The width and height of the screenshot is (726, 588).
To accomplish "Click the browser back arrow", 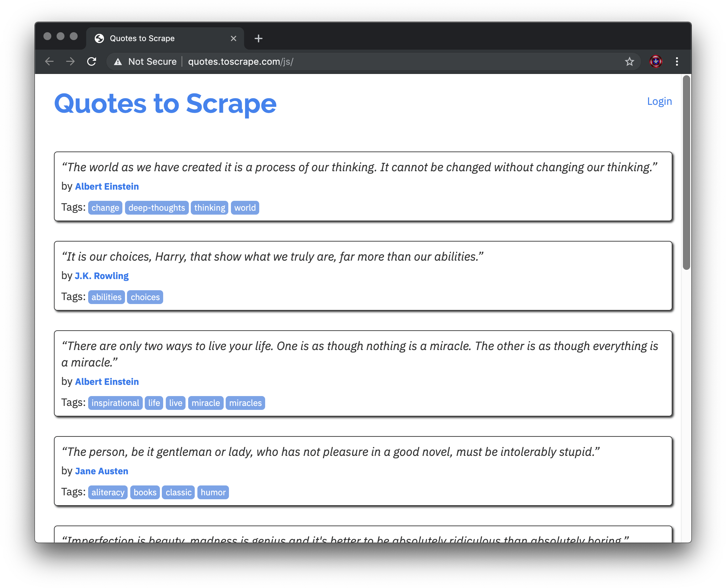I will pos(49,62).
